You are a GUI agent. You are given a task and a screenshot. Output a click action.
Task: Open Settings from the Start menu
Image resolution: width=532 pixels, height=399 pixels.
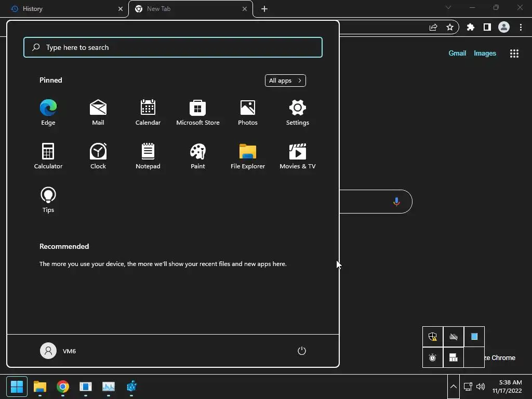(x=298, y=113)
